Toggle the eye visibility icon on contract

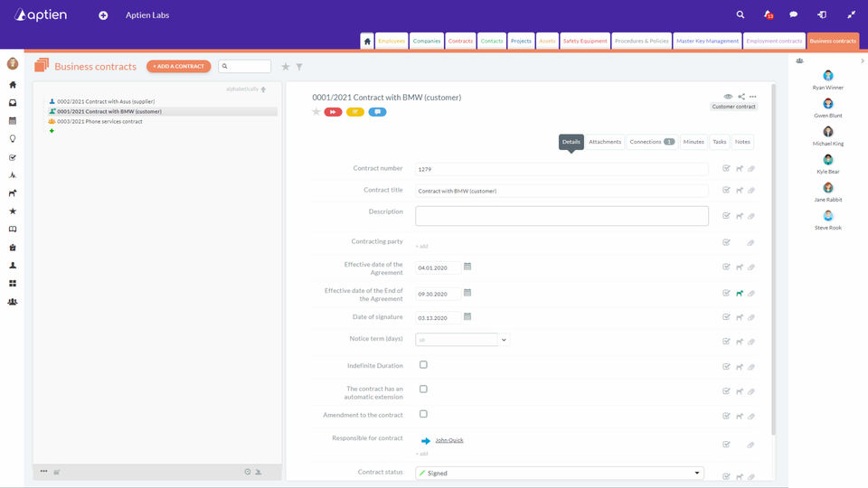(x=728, y=97)
